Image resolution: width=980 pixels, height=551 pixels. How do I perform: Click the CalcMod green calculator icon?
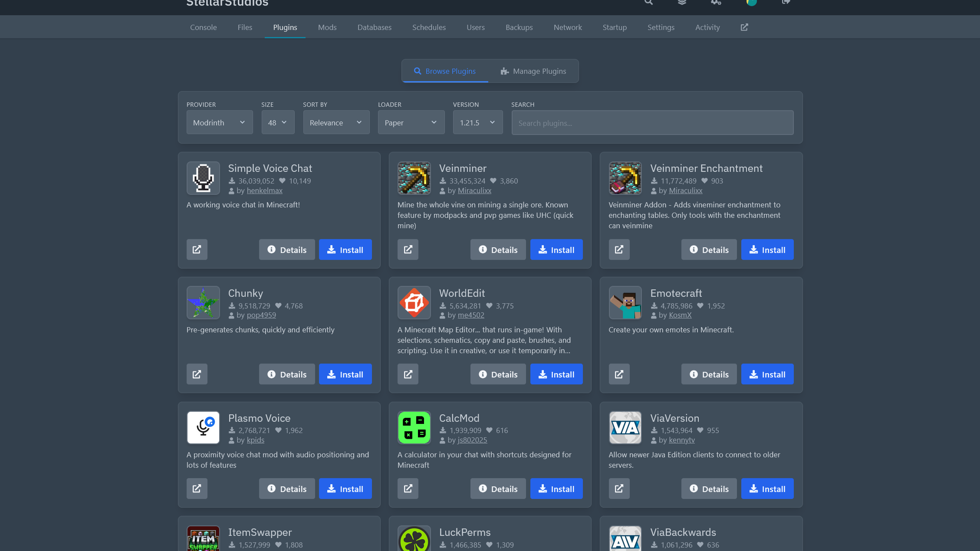pos(414,428)
